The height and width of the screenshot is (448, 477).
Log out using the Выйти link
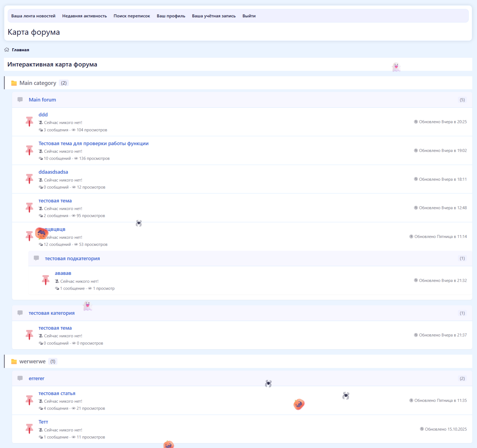point(249,16)
